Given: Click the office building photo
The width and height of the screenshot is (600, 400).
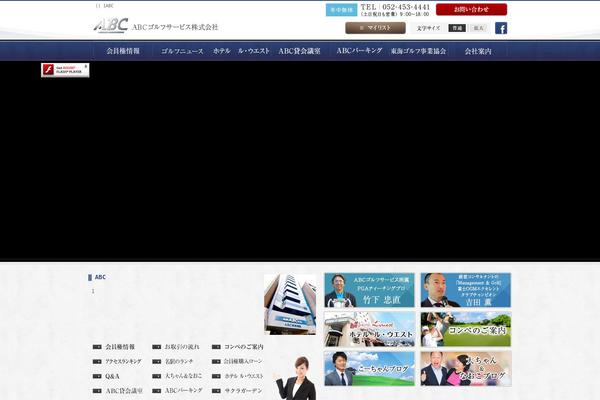Looking at the screenshot, I should [290, 304].
